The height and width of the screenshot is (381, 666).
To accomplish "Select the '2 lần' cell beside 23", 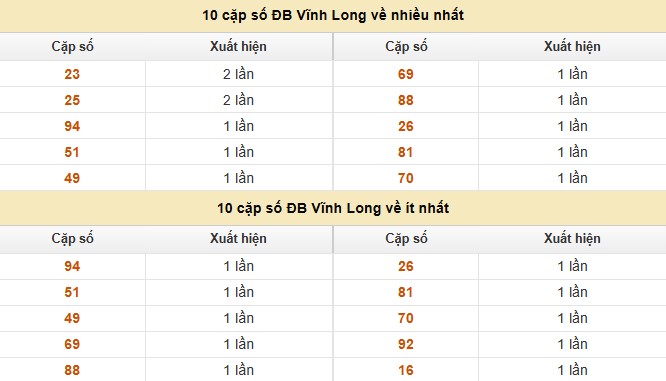I will pos(238,74).
